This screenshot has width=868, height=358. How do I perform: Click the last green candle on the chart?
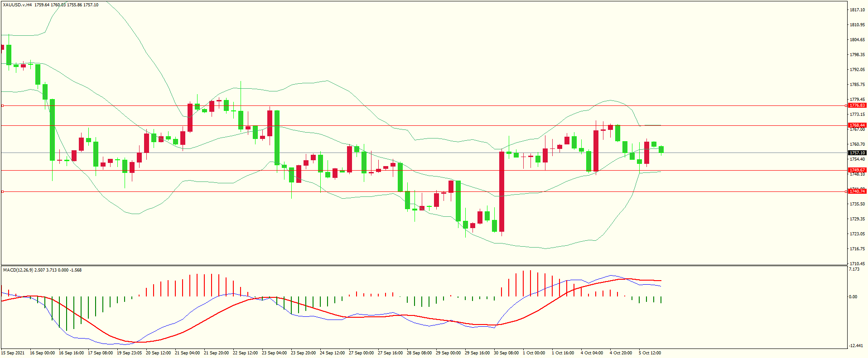click(661, 149)
